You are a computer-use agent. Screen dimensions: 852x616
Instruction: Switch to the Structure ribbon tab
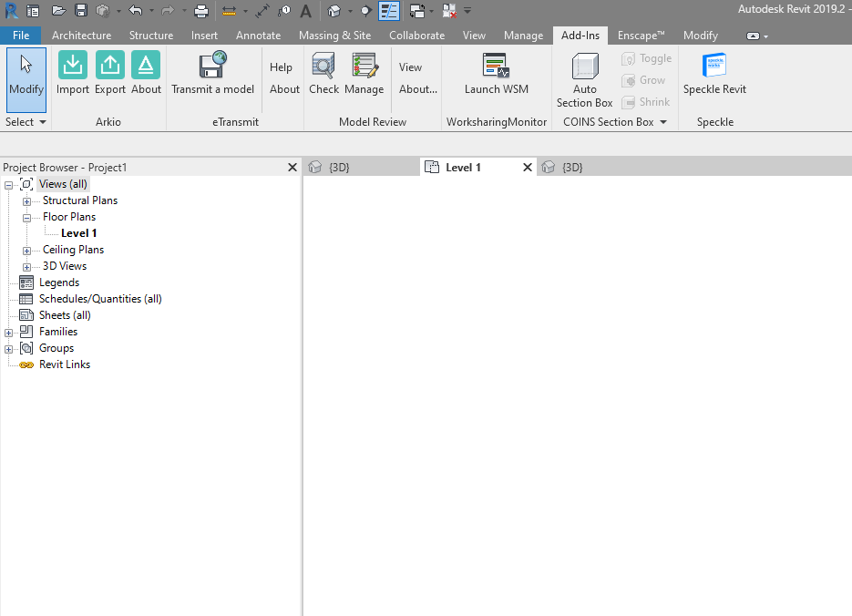point(151,36)
